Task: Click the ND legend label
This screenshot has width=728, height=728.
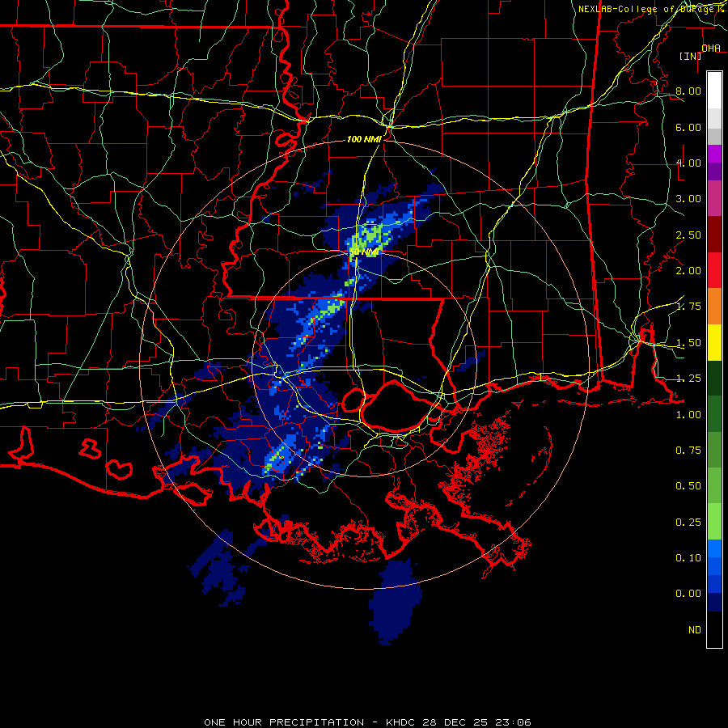Action: [695, 630]
